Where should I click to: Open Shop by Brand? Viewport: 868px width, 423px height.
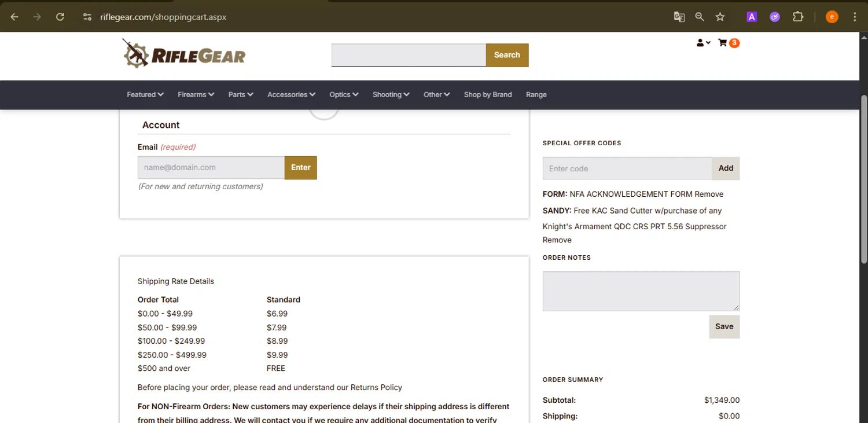coord(488,94)
